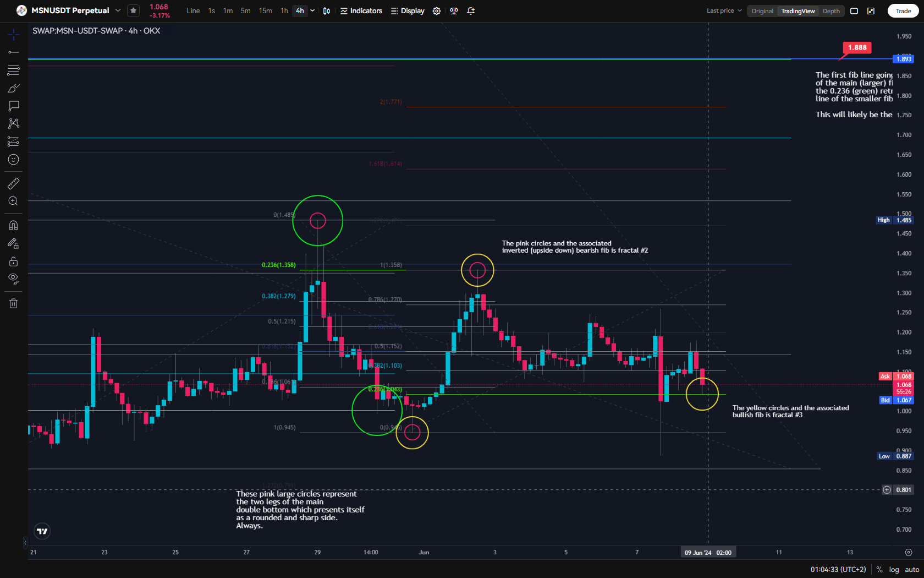The height and width of the screenshot is (578, 924).
Task: Click the Ask 1.068 price tag
Action: [x=896, y=377]
